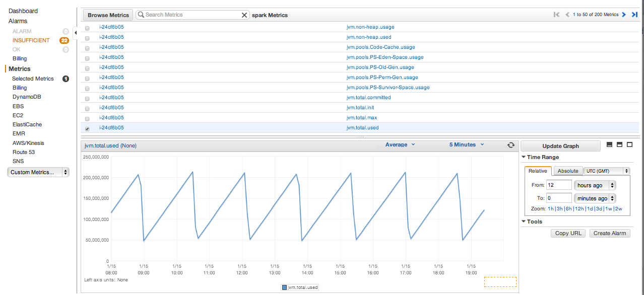
Task: Open the jvm.total.init metric link
Action: (360, 108)
